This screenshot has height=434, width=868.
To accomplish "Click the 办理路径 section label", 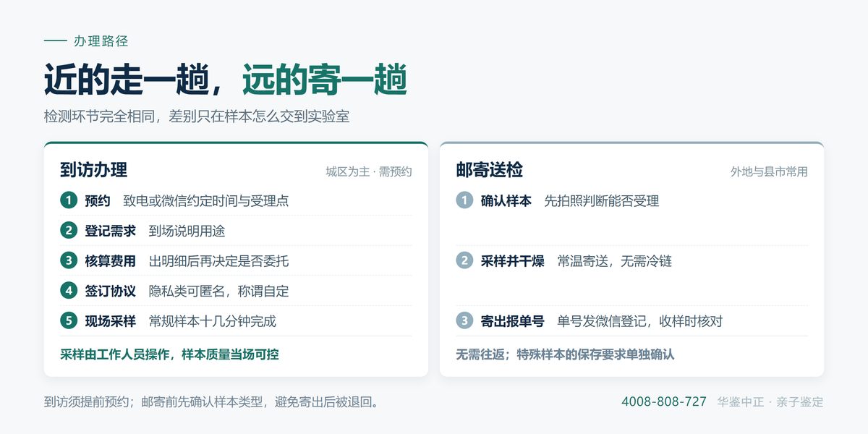I will [101, 41].
